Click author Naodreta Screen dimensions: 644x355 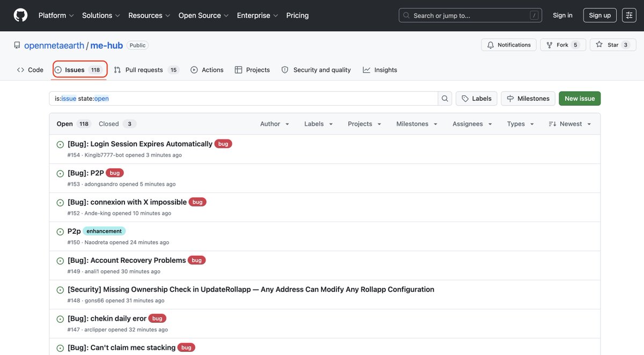tap(96, 242)
